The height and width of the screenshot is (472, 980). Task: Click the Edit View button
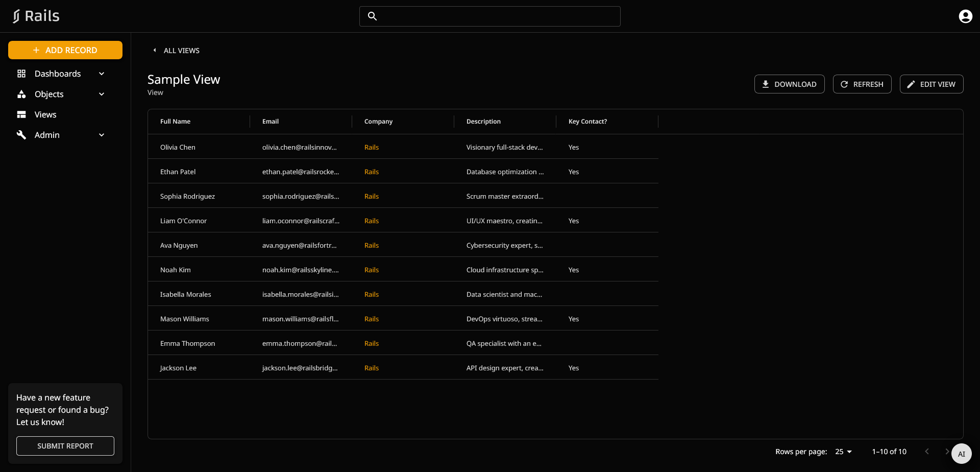point(932,84)
